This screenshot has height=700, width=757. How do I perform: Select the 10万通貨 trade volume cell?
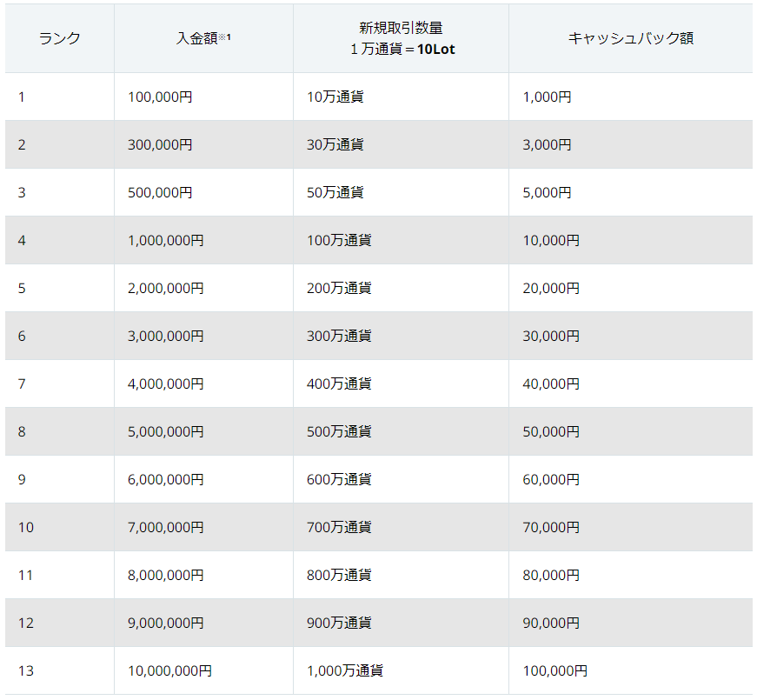click(x=335, y=97)
